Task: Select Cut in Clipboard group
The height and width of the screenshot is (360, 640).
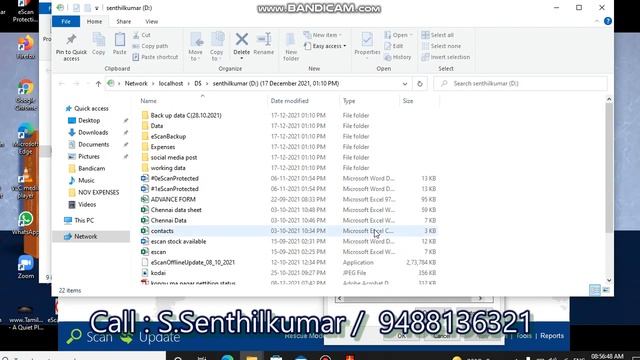Action: pyautogui.click(x=142, y=35)
